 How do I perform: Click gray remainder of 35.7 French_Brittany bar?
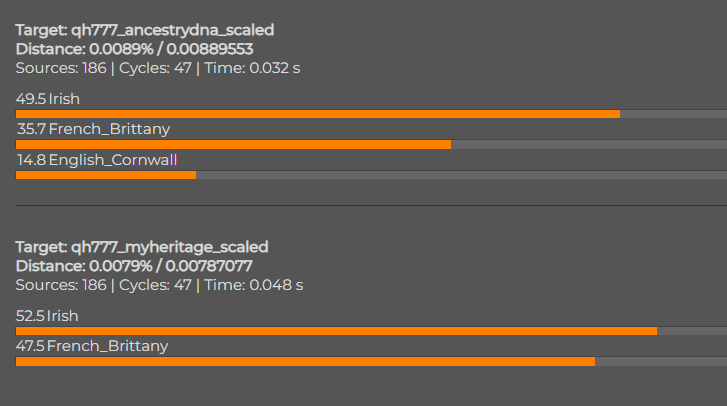click(x=589, y=145)
